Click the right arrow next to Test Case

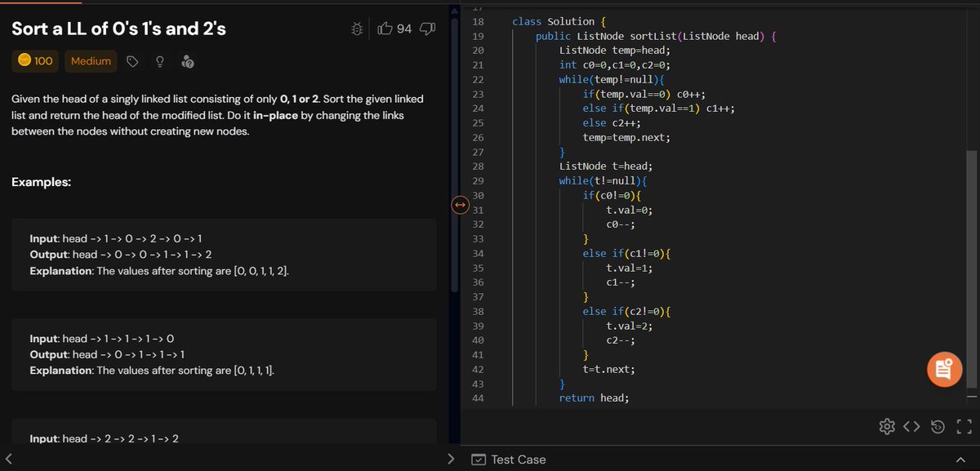pos(451,460)
